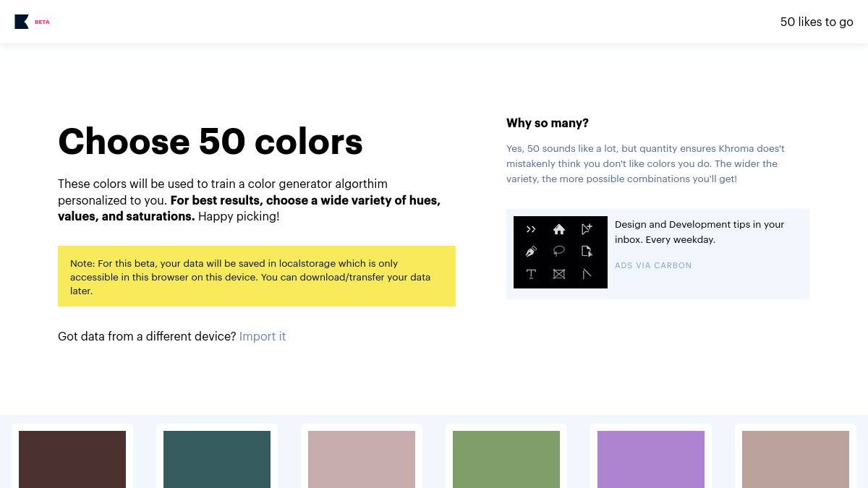Click the document with arrow icon in ad

pos(587,252)
